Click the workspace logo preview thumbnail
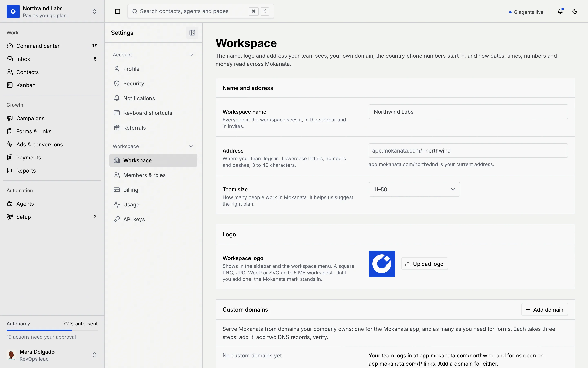Image resolution: width=588 pixels, height=368 pixels. pyautogui.click(x=381, y=264)
